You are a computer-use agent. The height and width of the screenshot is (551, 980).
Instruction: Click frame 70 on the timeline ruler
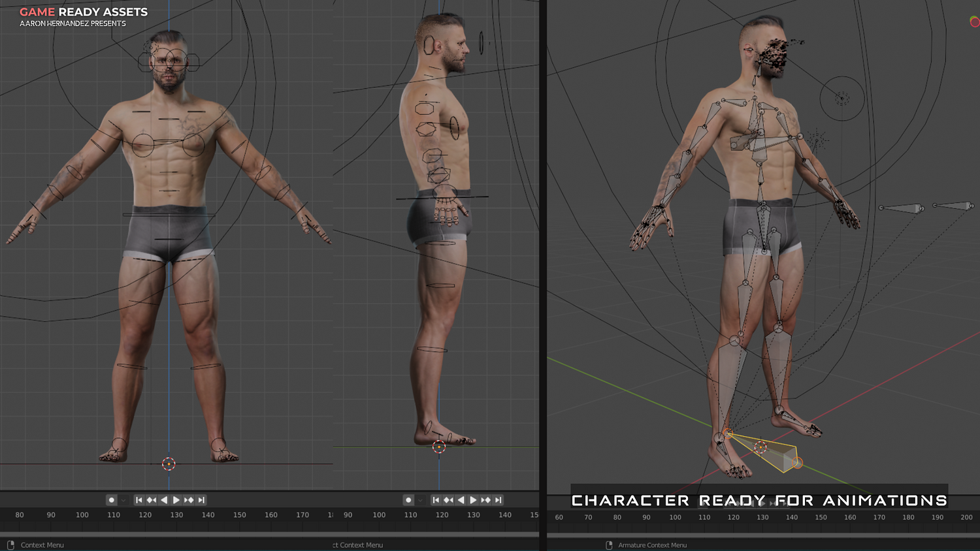(588, 517)
